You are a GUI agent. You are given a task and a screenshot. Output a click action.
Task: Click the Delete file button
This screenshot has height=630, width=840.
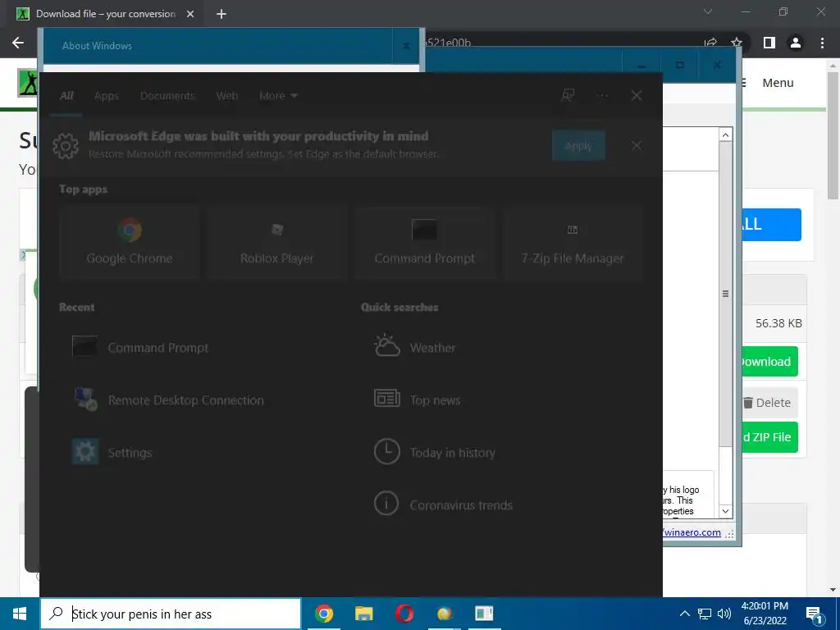tap(769, 403)
